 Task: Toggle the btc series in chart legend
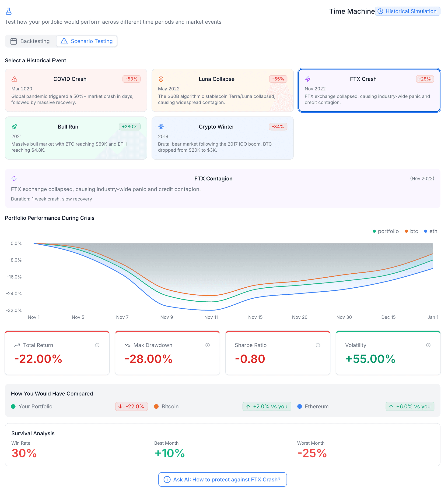coord(411,231)
